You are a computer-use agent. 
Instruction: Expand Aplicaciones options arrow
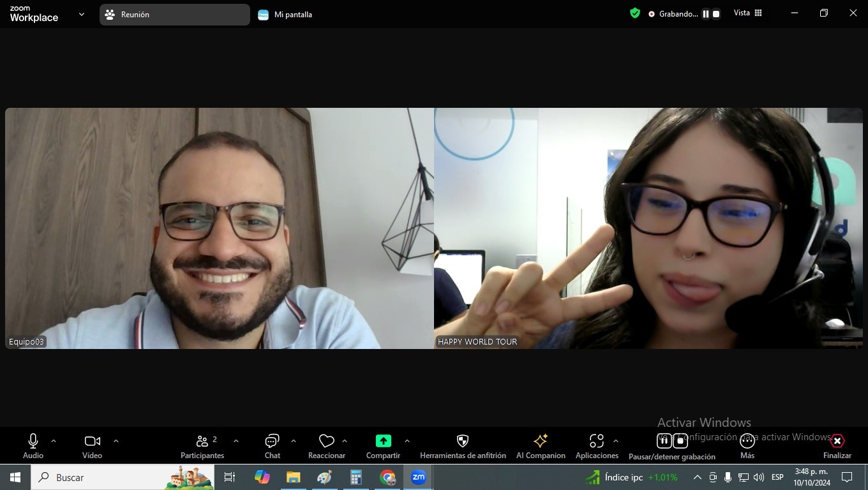[x=616, y=441]
